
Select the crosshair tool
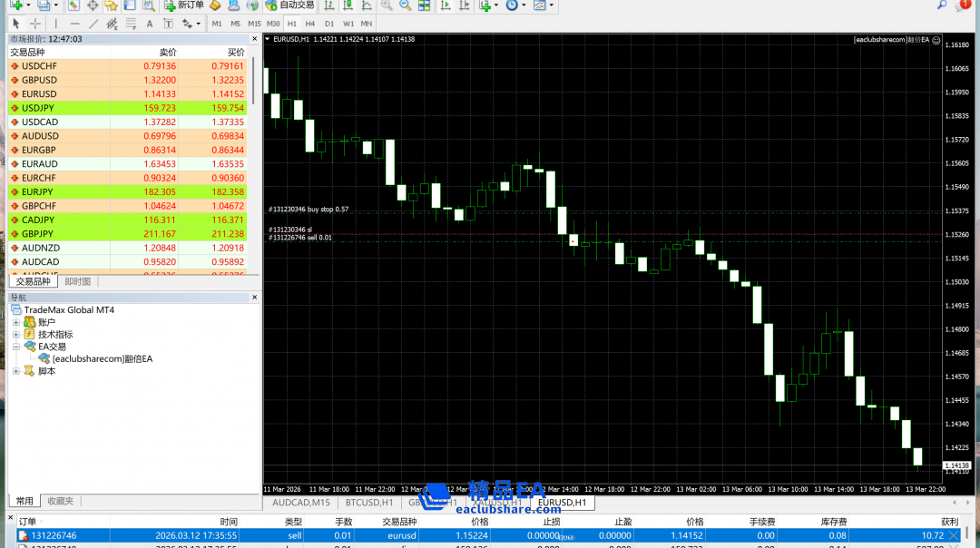(x=35, y=24)
